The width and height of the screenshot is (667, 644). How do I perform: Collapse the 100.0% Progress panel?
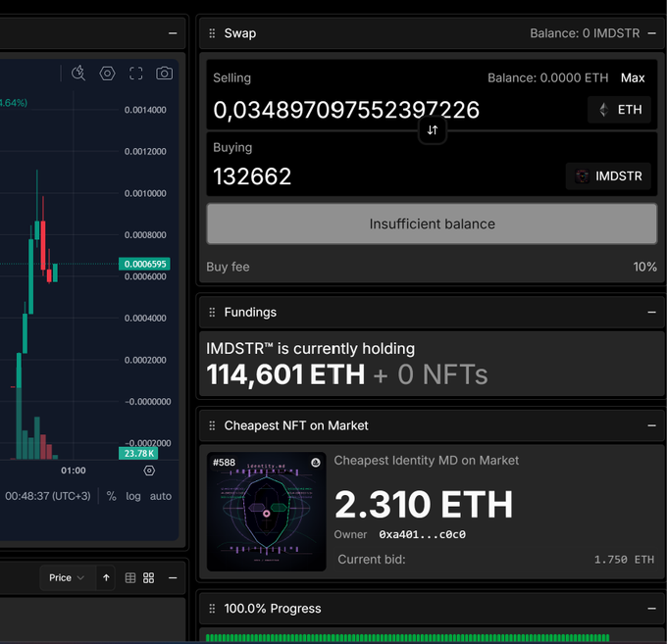click(651, 609)
